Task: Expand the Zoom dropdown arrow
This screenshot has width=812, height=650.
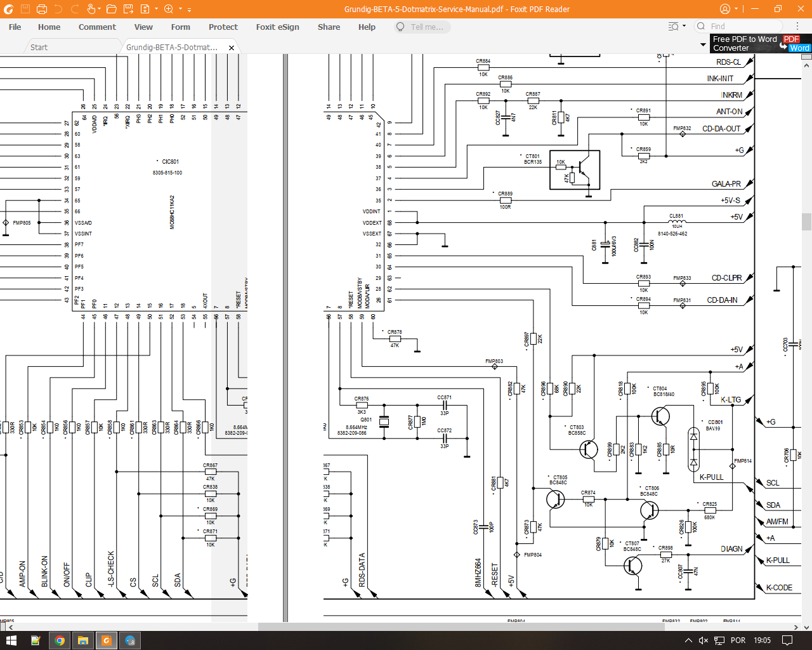Action: pos(180,10)
